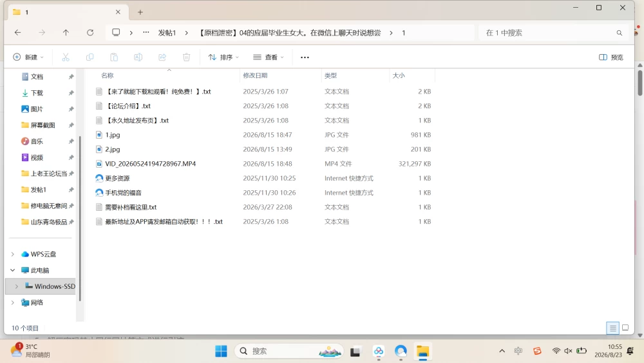
Task: Expand the breadcrumb ellipsis menu
Action: pyautogui.click(x=146, y=32)
